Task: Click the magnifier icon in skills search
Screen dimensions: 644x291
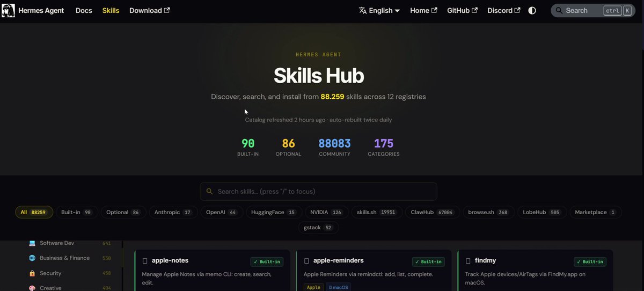Action: point(209,192)
